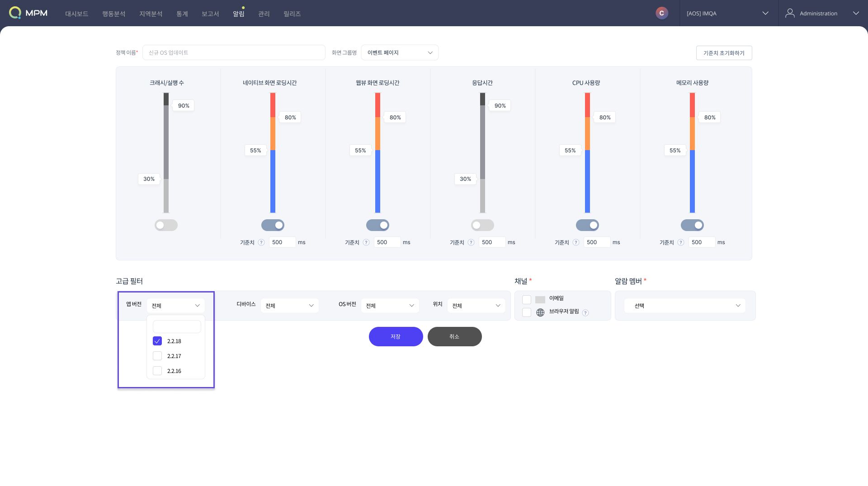Edit response time threshold value
868x486 pixels.
click(492, 242)
